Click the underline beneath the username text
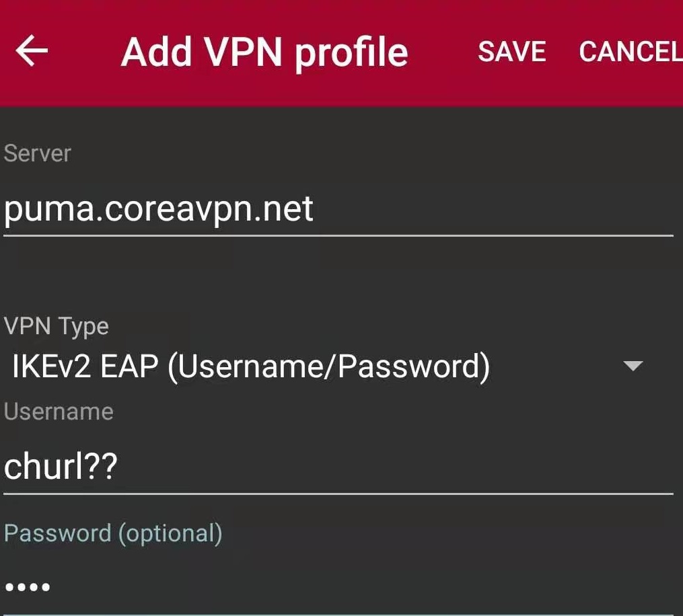The width and height of the screenshot is (683, 616). [338, 494]
